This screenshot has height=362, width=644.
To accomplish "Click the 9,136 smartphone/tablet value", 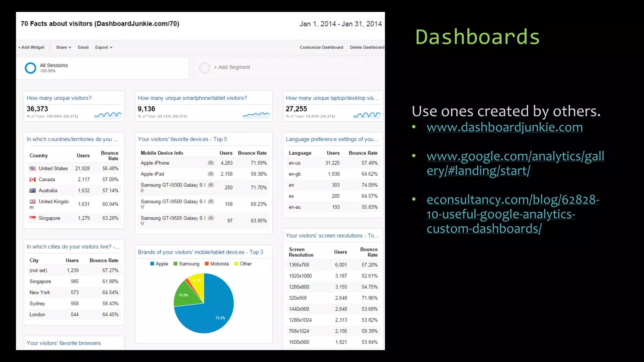I will 147,109.
